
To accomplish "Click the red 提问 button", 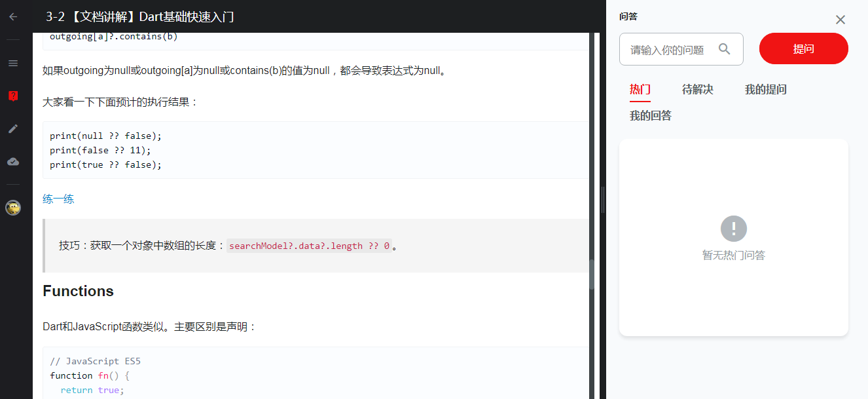I will click(804, 48).
